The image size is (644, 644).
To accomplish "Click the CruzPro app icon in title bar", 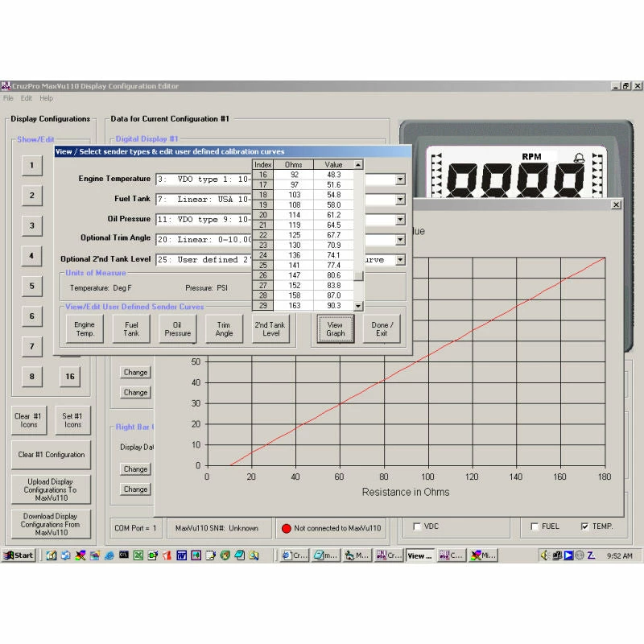I will (x=5, y=86).
